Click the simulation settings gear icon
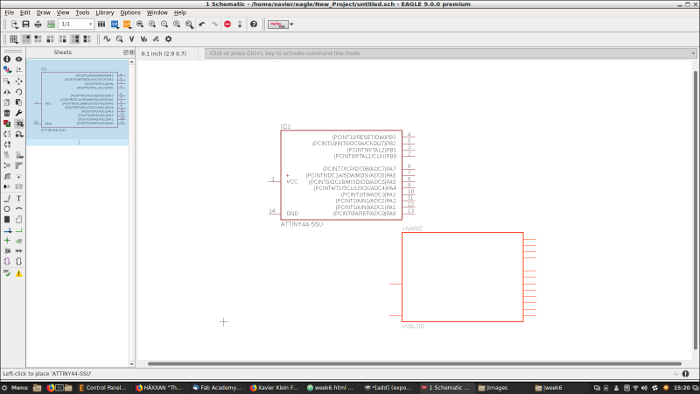 [168, 39]
